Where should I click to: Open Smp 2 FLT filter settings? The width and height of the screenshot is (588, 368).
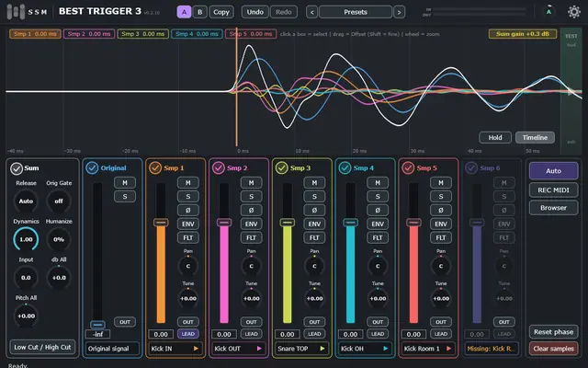click(251, 237)
